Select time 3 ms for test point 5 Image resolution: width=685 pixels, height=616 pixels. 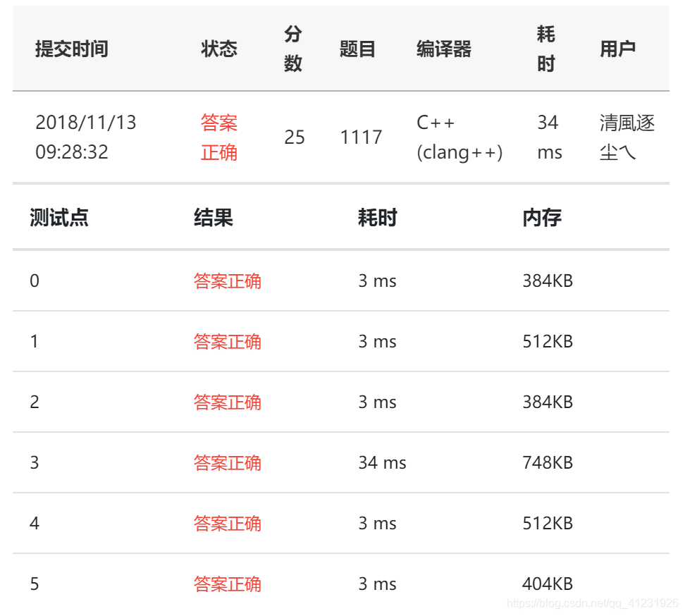point(378,584)
